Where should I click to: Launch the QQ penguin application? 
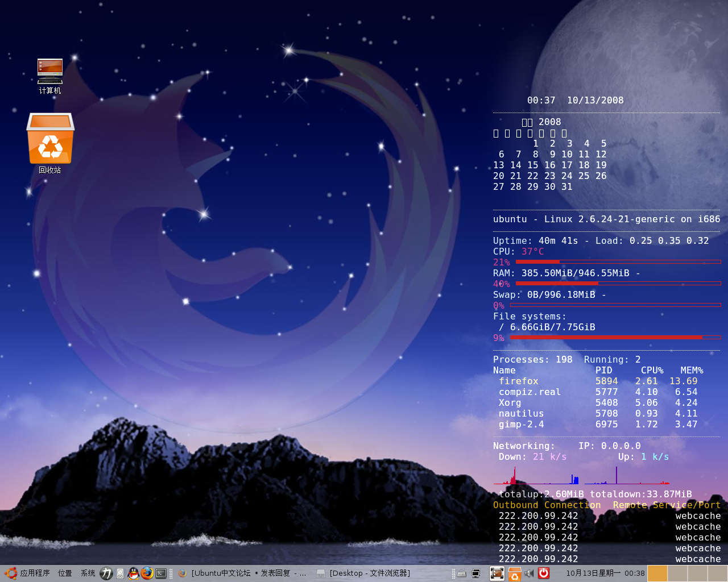(134, 573)
